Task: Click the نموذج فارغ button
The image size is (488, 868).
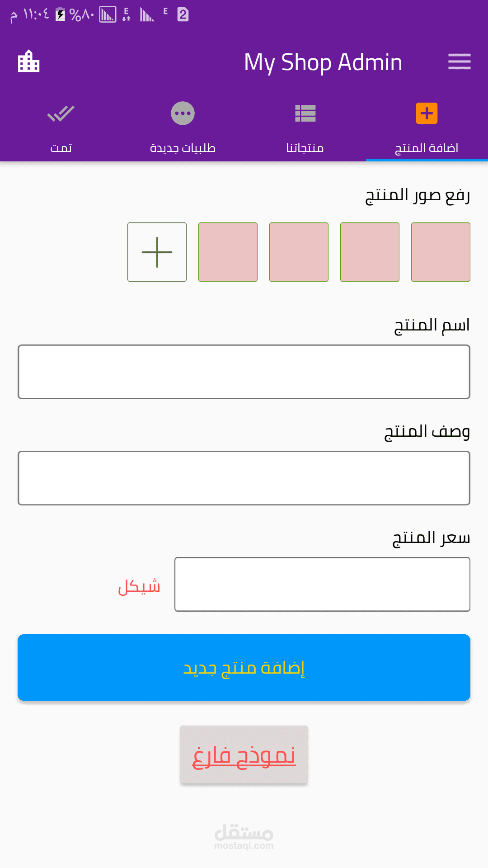Action: [244, 755]
